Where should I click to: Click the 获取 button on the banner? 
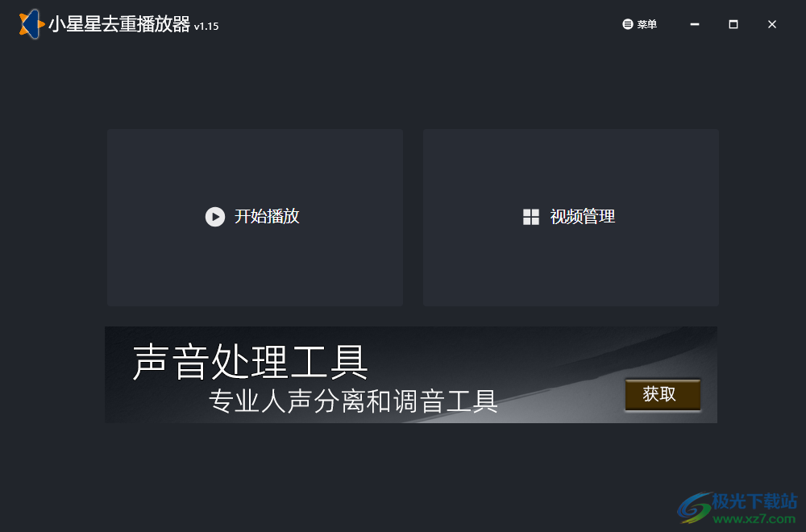663,395
